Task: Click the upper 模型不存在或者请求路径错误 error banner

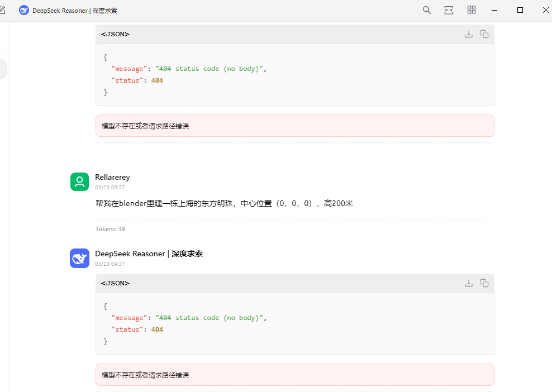Action: click(x=295, y=126)
